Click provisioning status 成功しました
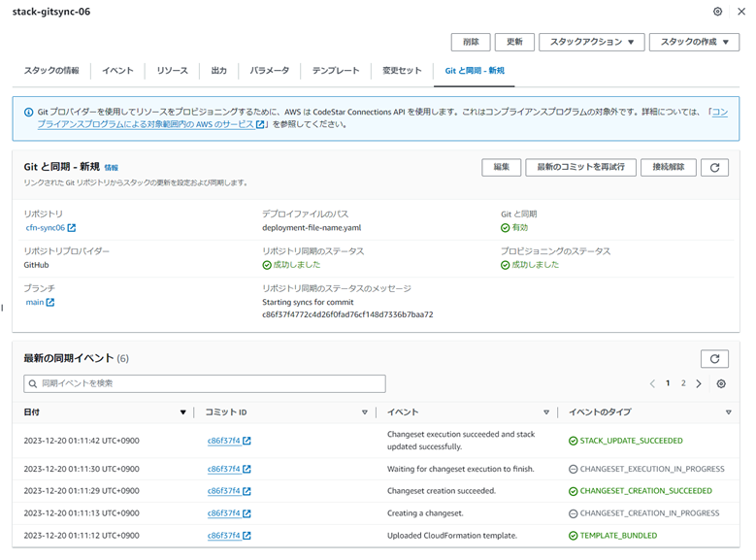 click(530, 265)
